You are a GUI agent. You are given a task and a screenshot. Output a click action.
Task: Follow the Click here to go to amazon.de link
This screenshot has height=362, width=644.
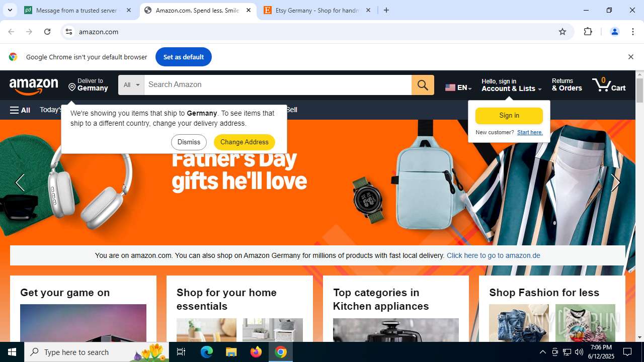(494, 255)
